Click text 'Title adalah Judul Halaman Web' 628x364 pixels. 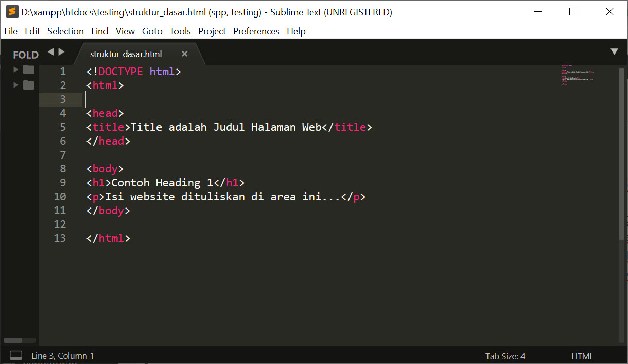tap(226, 127)
